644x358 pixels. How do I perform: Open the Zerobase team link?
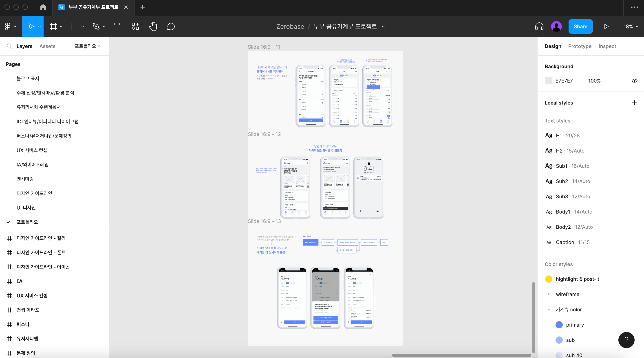coord(290,26)
